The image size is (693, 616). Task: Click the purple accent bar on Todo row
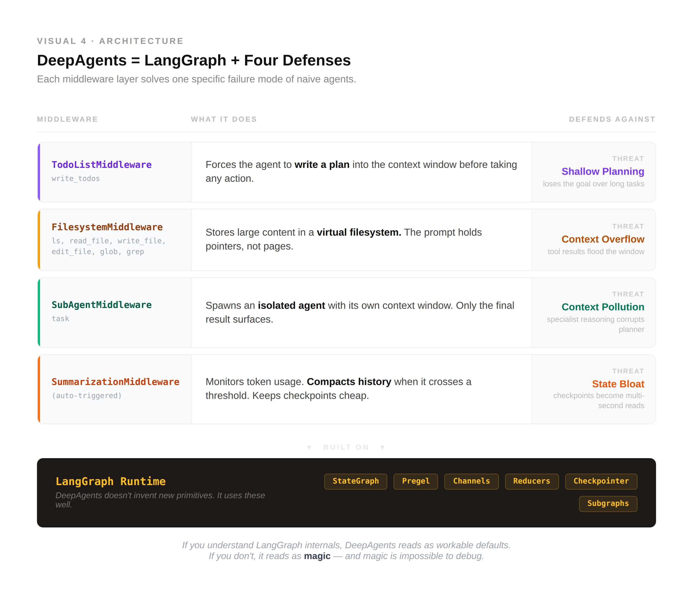click(39, 172)
